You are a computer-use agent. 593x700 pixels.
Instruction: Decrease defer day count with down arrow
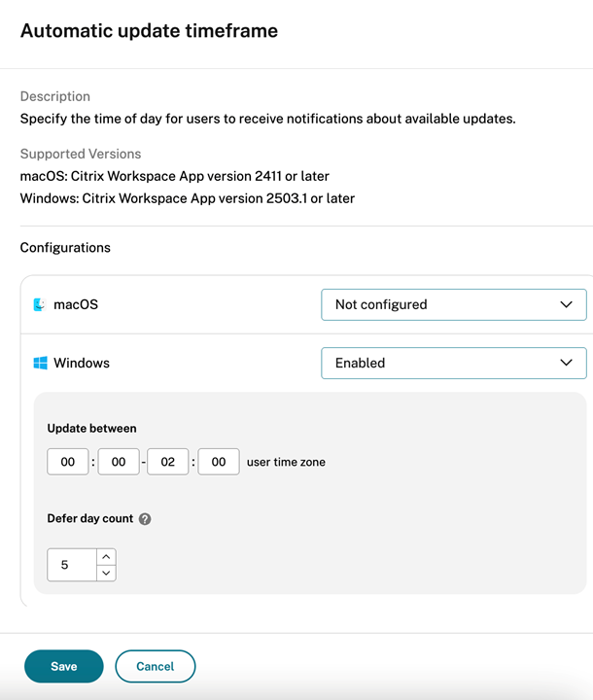pos(106,573)
